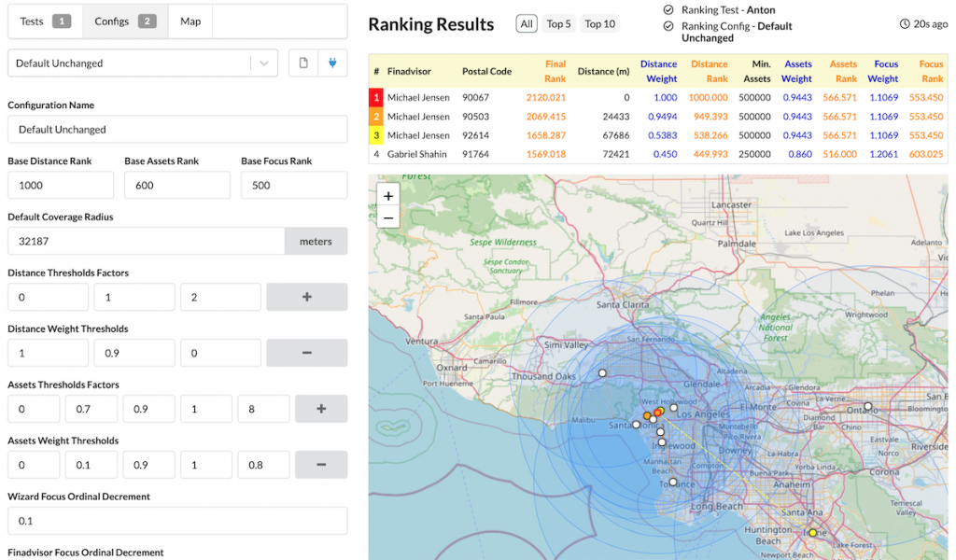This screenshot has height=560, width=956.
Task: Zoom in on the map
Action: click(x=387, y=196)
